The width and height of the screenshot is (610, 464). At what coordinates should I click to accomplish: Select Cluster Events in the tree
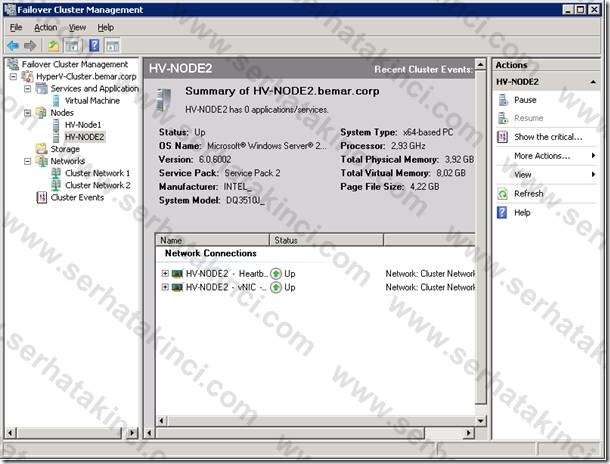(77, 197)
